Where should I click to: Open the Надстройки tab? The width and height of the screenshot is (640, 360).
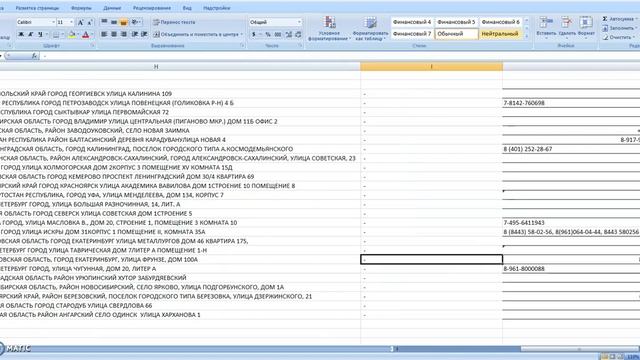[217, 8]
